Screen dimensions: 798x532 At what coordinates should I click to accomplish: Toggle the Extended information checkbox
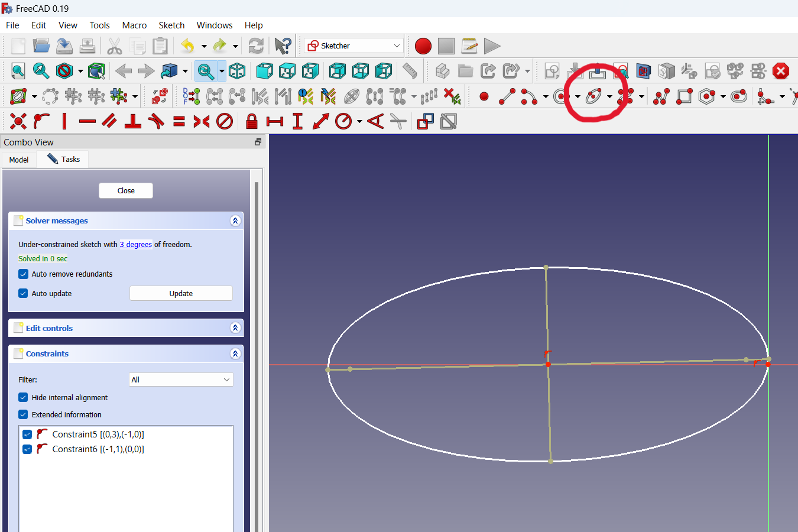[x=23, y=415]
